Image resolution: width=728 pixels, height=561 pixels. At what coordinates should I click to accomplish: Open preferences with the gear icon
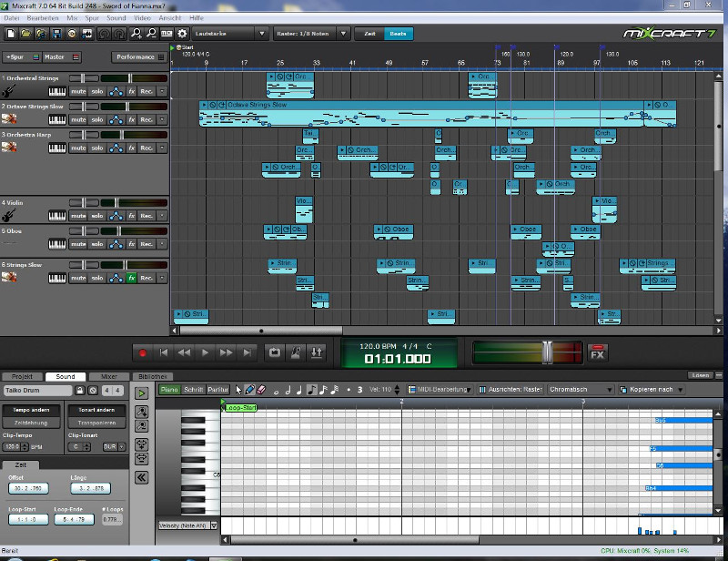click(x=182, y=34)
